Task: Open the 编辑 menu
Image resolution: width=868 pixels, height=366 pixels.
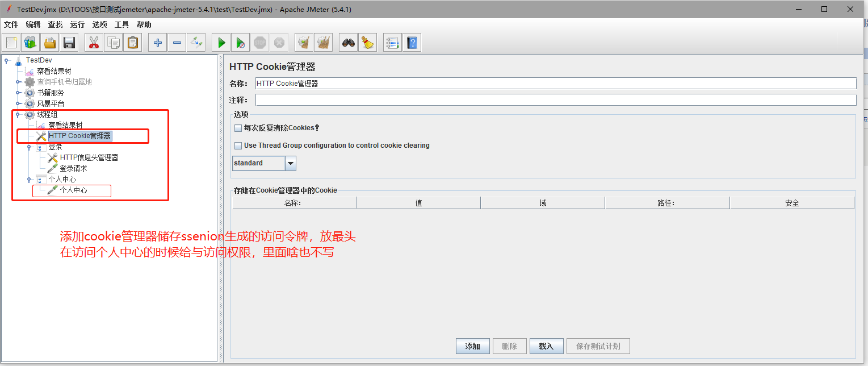Action: (x=33, y=24)
